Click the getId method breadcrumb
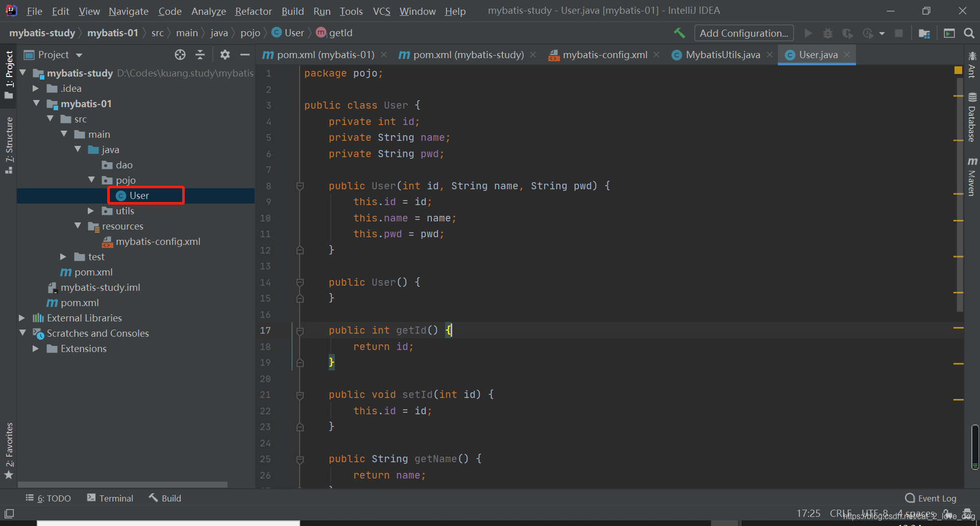980x526 pixels. click(334, 33)
